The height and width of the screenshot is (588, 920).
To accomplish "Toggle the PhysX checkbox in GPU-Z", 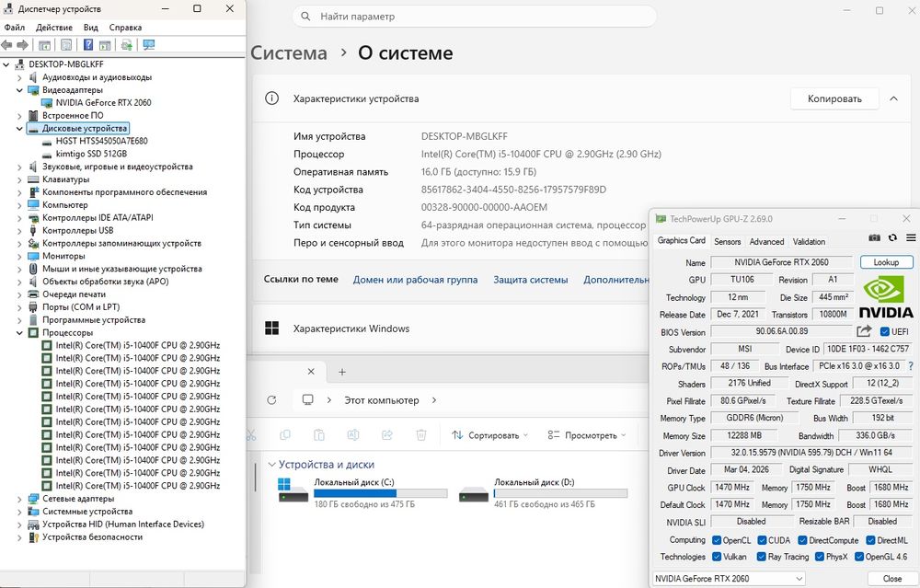I will 819,557.
